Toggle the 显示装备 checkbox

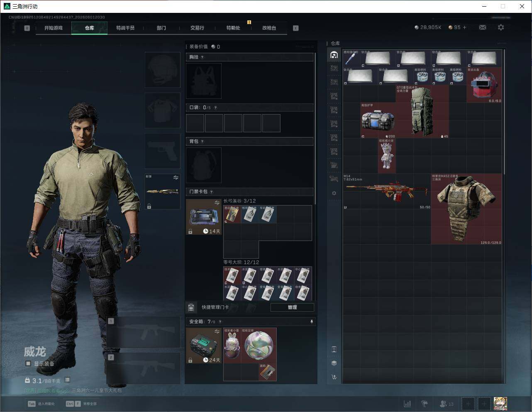tap(28, 363)
